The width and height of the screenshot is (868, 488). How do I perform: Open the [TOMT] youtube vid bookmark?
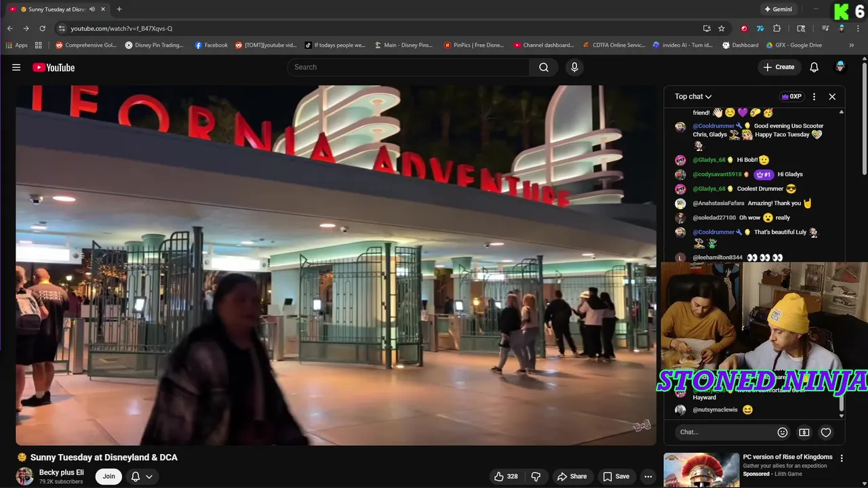266,45
